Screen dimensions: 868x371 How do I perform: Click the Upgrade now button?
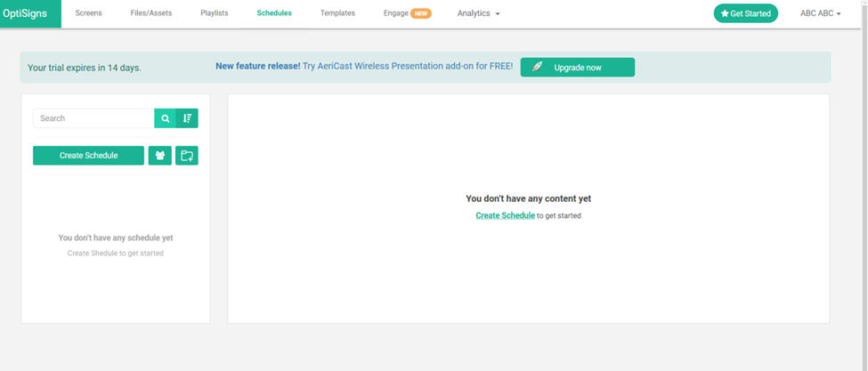click(577, 68)
